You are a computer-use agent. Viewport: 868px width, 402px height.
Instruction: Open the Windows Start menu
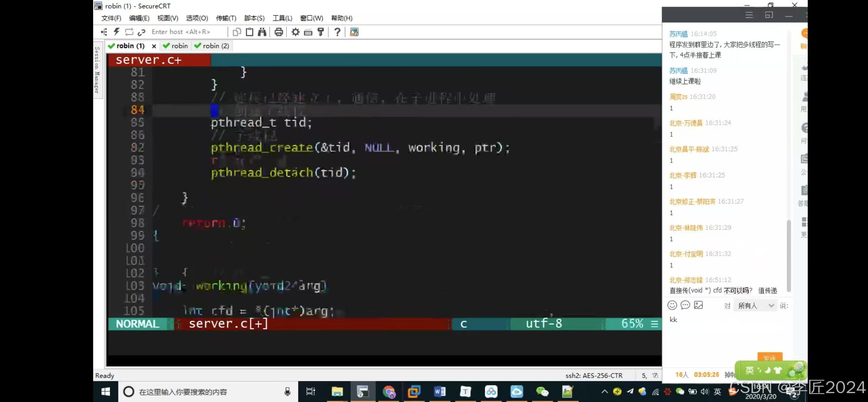[x=106, y=392]
